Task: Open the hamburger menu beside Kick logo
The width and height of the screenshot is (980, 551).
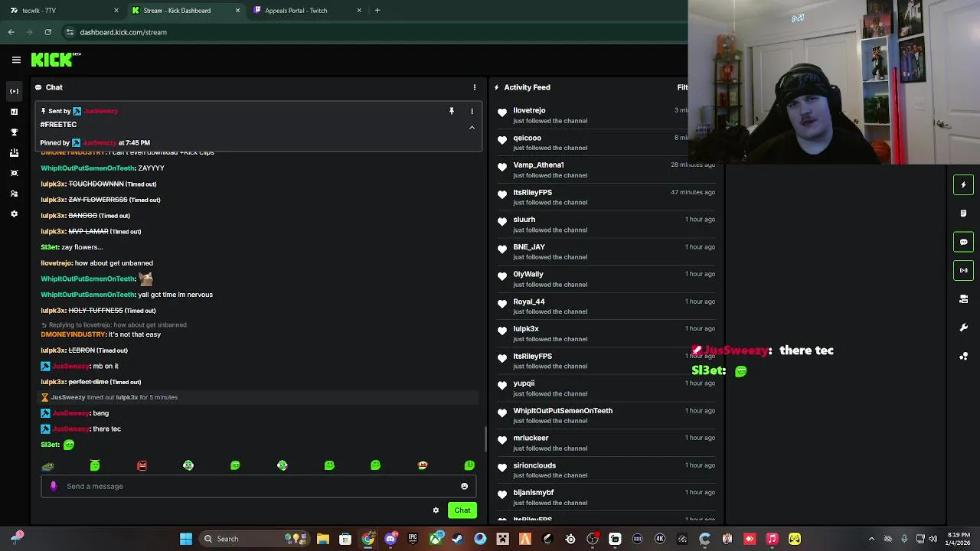Action: (16, 60)
